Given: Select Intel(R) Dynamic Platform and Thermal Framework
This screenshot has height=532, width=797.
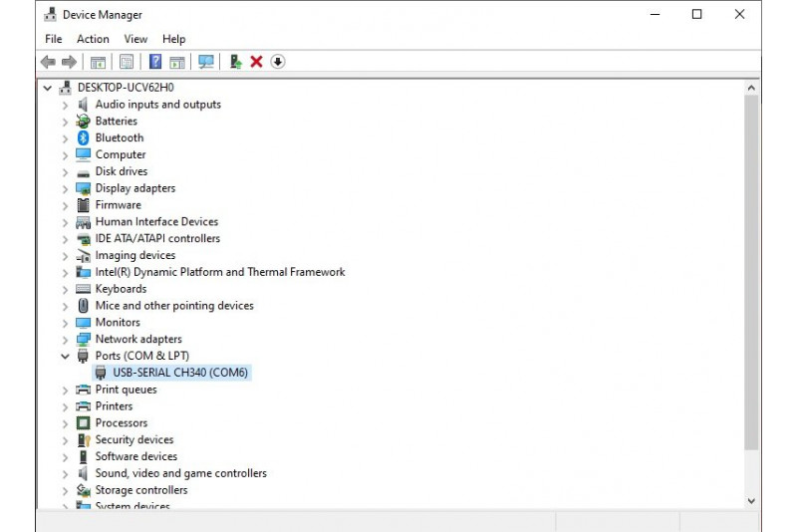Looking at the screenshot, I should tap(220, 272).
